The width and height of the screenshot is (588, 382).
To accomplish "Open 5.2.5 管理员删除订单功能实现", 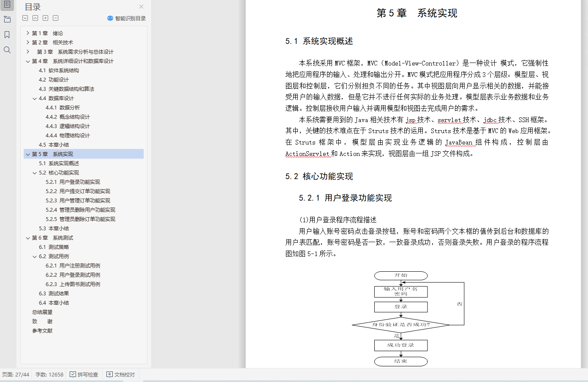I will pyautogui.click(x=80, y=219).
